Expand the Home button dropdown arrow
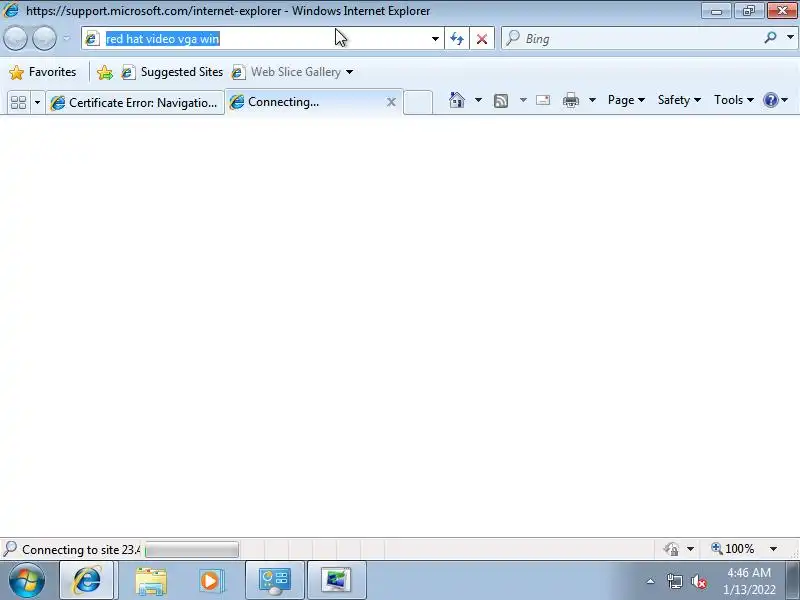This screenshot has width=800, height=600. point(478,100)
